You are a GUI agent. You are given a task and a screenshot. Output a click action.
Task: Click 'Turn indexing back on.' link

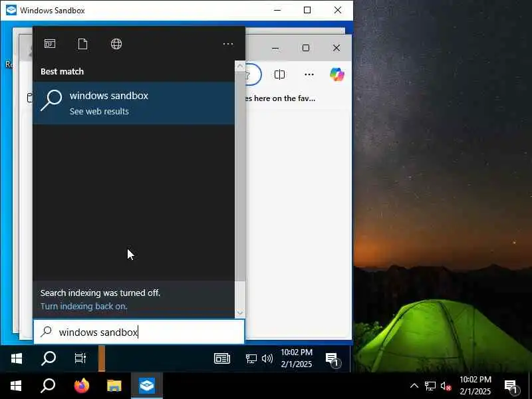(x=84, y=306)
